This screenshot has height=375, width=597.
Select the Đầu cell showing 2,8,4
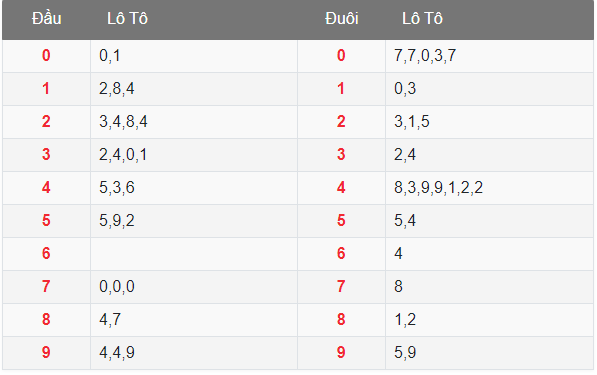[x=194, y=89]
